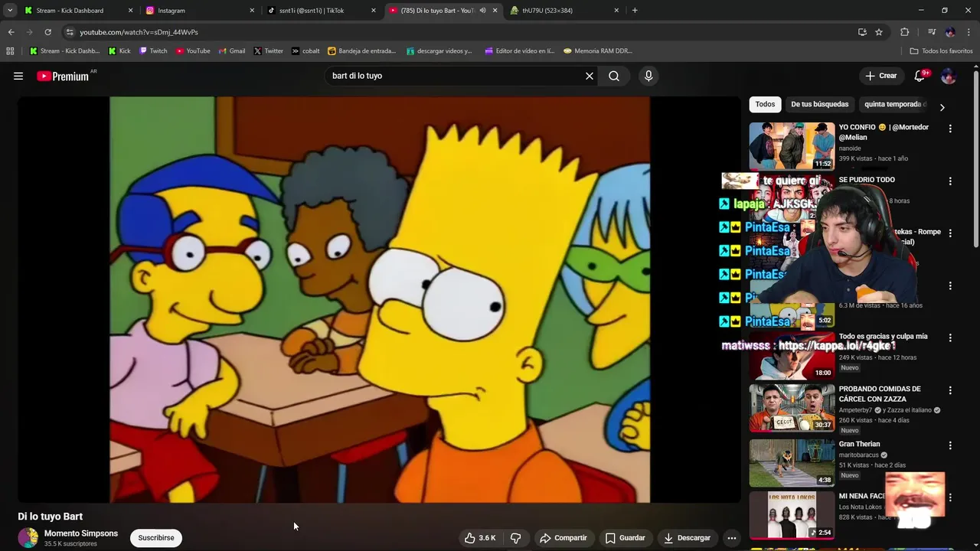The image size is (980, 551).
Task: Open Chrome three-dot menu
Action: 969,32
